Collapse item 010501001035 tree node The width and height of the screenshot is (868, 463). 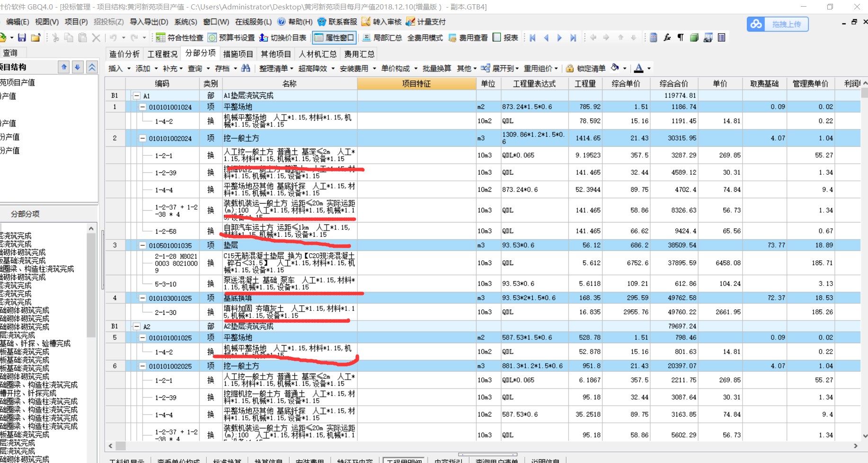[142, 245]
